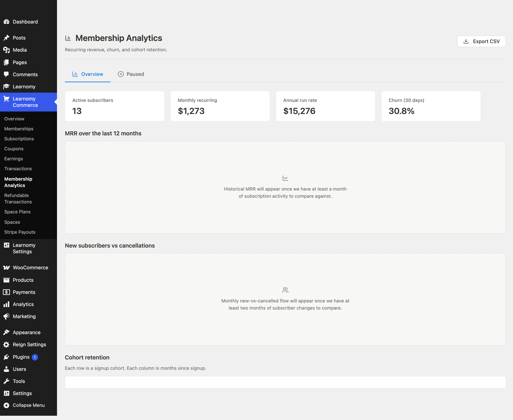Click the Cohort retention heading

[x=87, y=357]
